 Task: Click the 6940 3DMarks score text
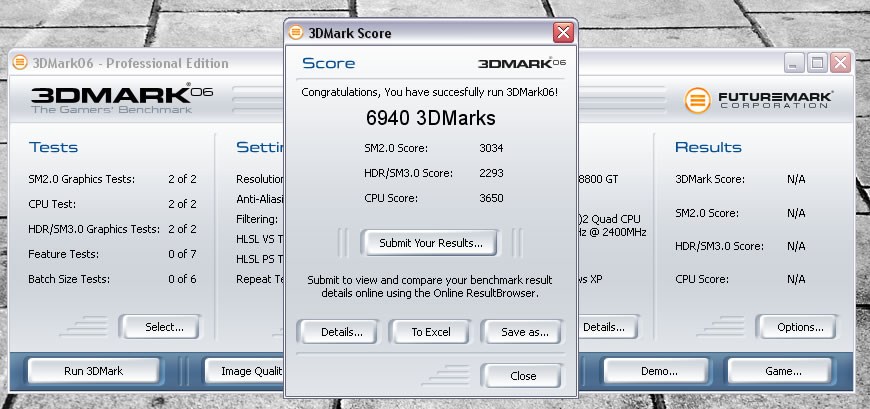click(x=431, y=118)
